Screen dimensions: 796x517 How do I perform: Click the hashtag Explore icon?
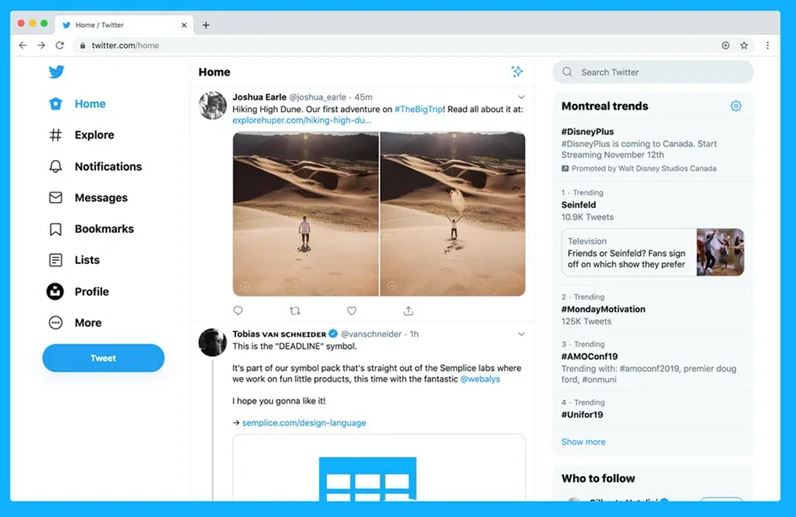coord(55,135)
